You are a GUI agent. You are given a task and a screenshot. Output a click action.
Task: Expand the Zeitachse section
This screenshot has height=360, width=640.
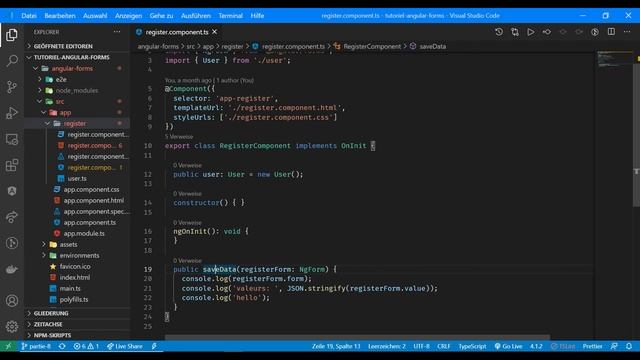click(x=77, y=324)
